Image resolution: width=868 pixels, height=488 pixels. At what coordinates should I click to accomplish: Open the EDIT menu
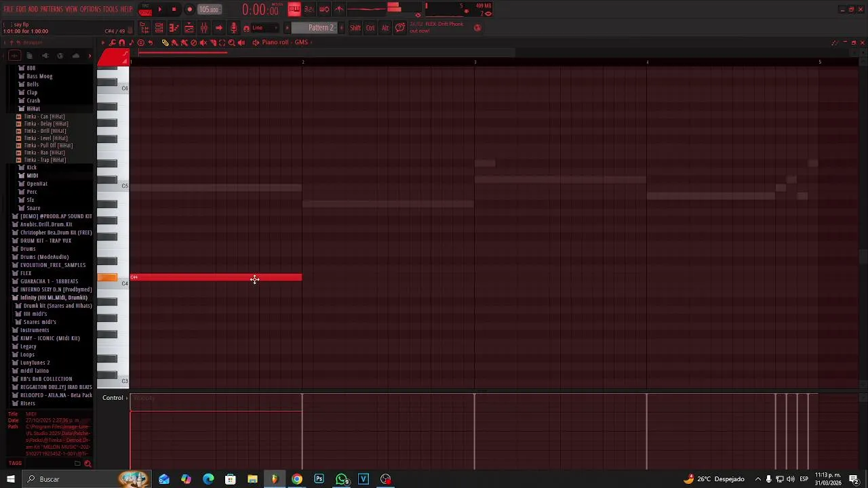point(20,9)
